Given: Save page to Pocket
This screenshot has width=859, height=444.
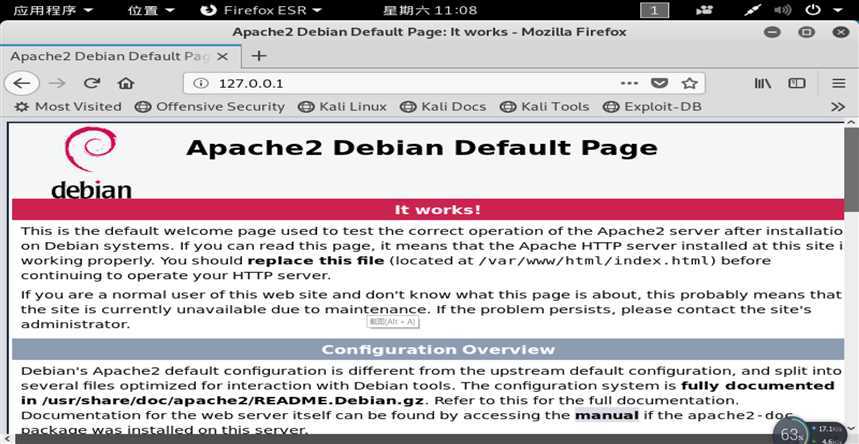Looking at the screenshot, I should [659, 83].
